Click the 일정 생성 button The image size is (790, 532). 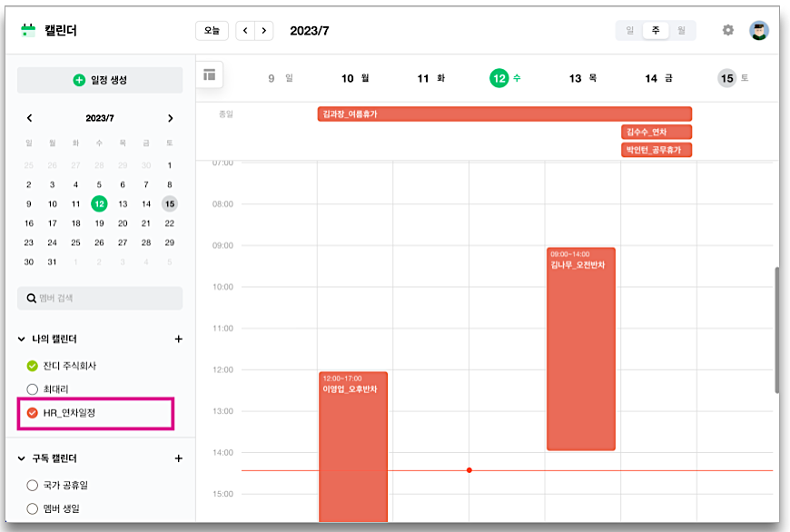(100, 80)
